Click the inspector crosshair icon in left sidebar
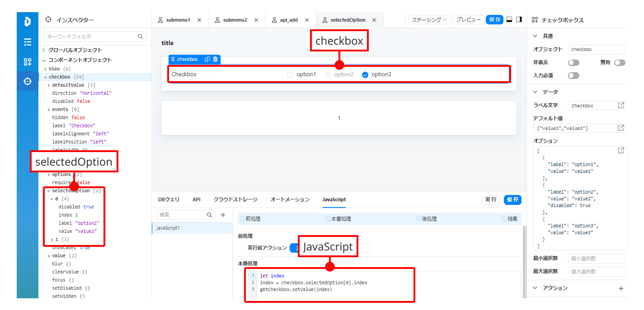This screenshot has width=644, height=310. coord(28,81)
